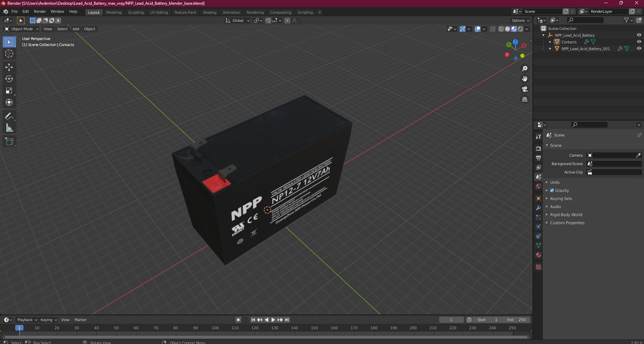Open the Texture properties checker tab

[538, 267]
